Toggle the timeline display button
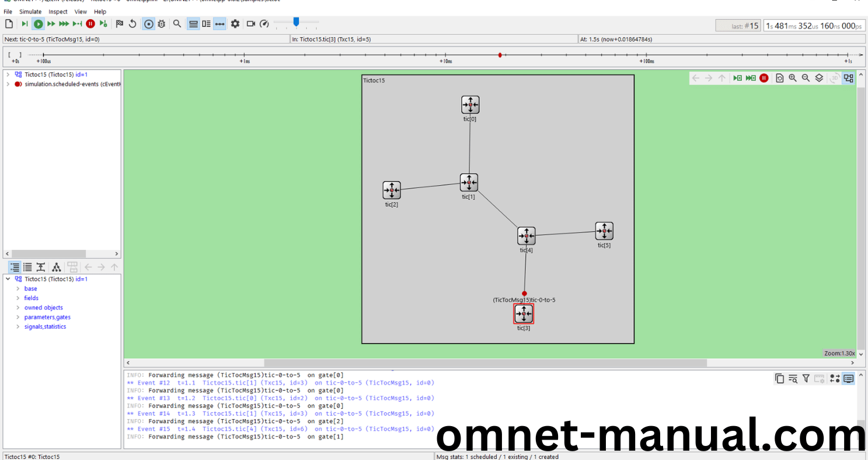Image resolution: width=868 pixels, height=460 pixels. coord(219,24)
